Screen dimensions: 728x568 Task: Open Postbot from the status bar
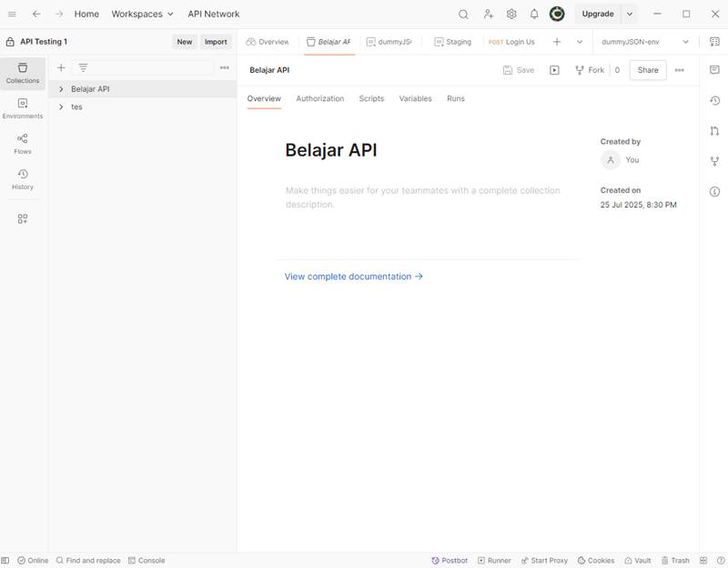coord(450,561)
